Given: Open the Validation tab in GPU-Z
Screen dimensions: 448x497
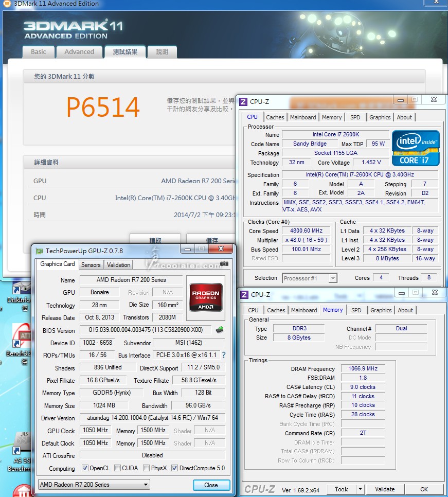Looking at the screenshot, I should [118, 265].
